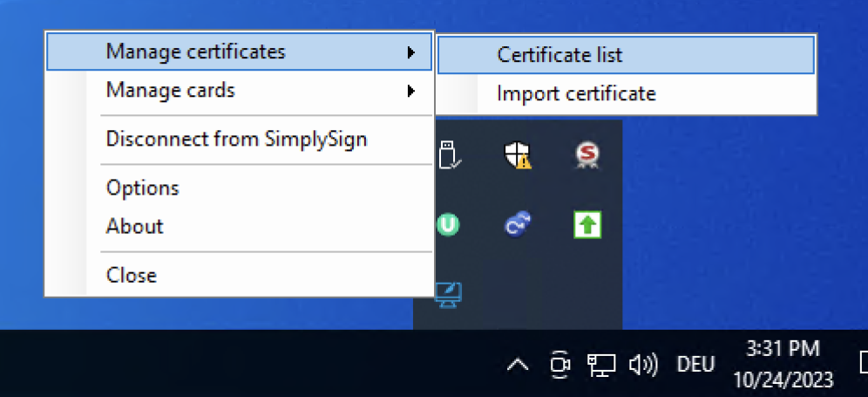Select Close in the context menu
Screen dimensions: 868x397
click(x=239, y=275)
